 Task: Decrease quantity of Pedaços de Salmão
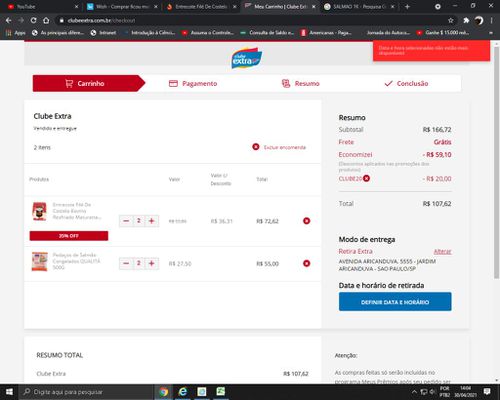coord(126,263)
